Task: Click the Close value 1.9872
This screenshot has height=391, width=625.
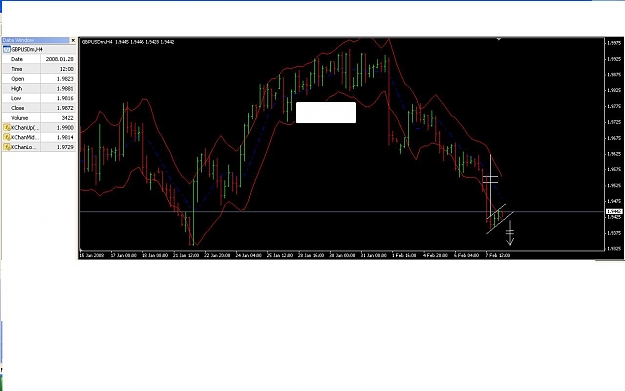Action: pos(65,108)
